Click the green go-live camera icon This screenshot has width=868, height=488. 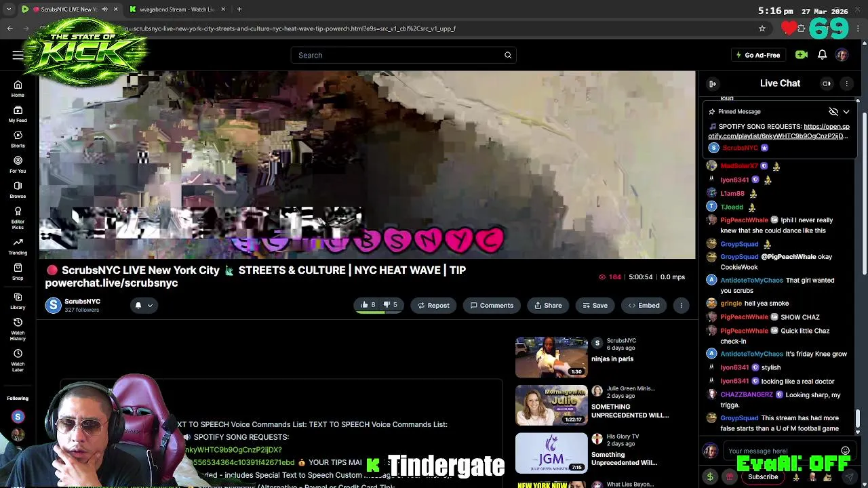click(802, 55)
